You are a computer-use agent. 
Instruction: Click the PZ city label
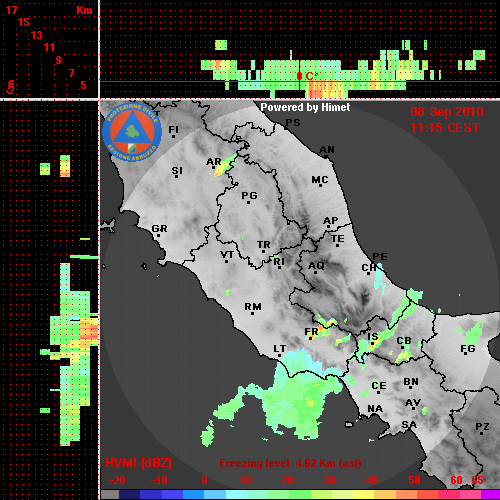point(482,427)
